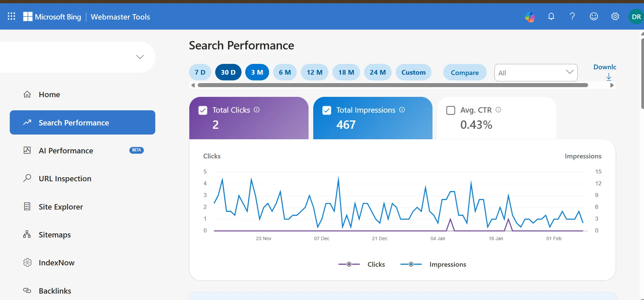This screenshot has width=644, height=300.
Task: Select the 3 M time range
Action: [x=257, y=72]
